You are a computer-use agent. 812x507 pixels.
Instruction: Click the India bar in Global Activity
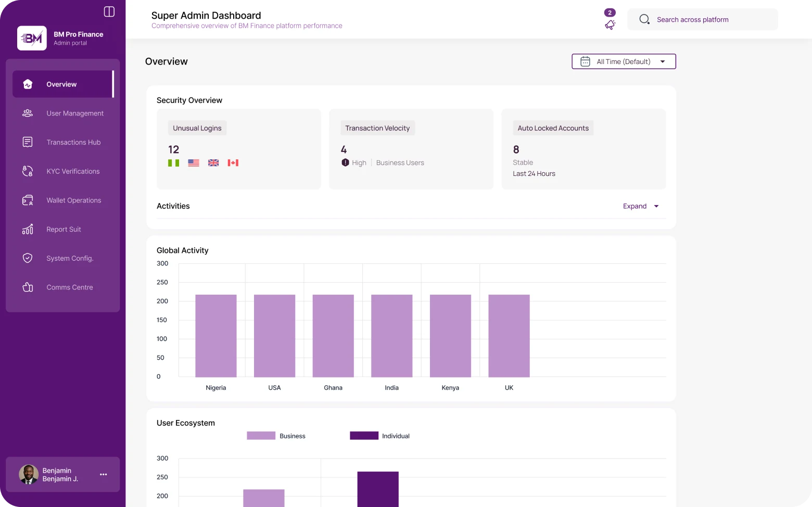pos(392,336)
